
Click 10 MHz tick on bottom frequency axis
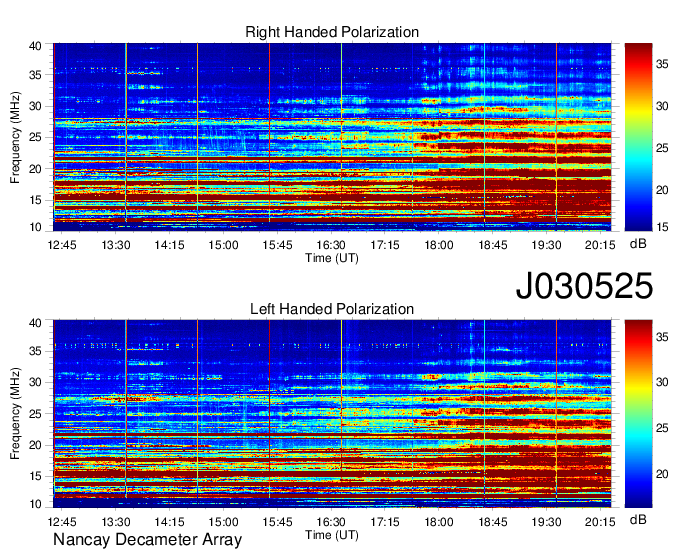click(x=36, y=504)
